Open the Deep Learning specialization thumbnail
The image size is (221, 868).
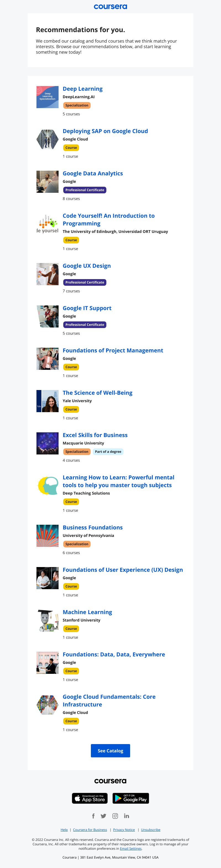[48, 97]
